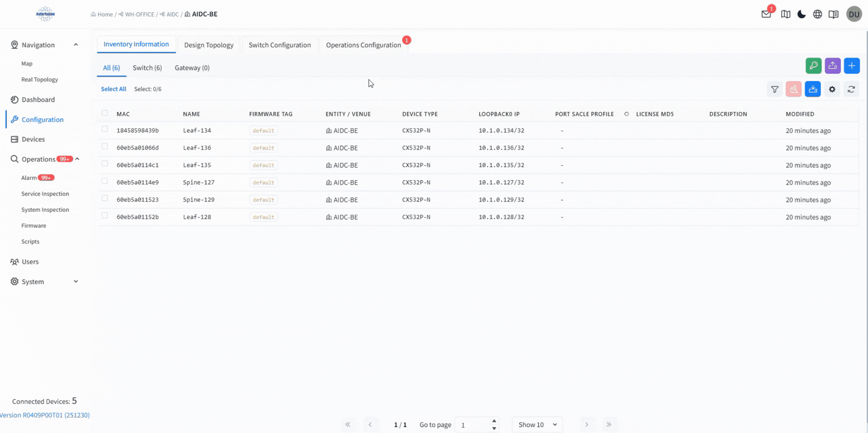Image resolution: width=868 pixels, height=433 pixels.
Task: Click the blue download icon button
Action: pos(812,90)
